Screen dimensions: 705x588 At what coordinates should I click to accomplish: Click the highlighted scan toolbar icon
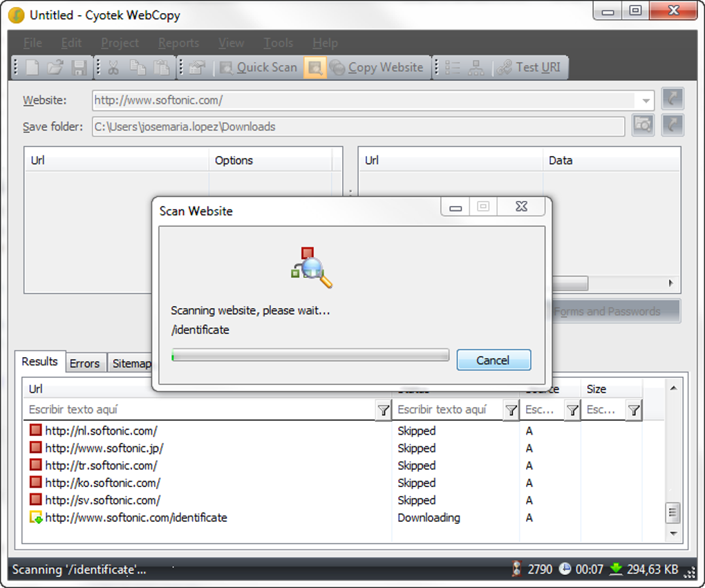315,68
